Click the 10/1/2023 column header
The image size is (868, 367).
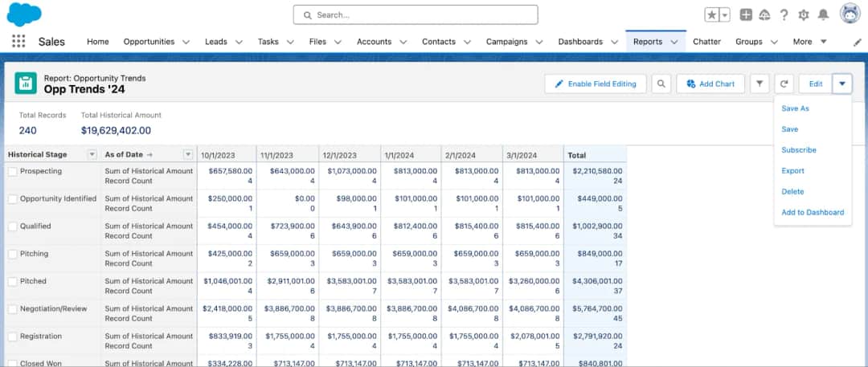click(227, 155)
